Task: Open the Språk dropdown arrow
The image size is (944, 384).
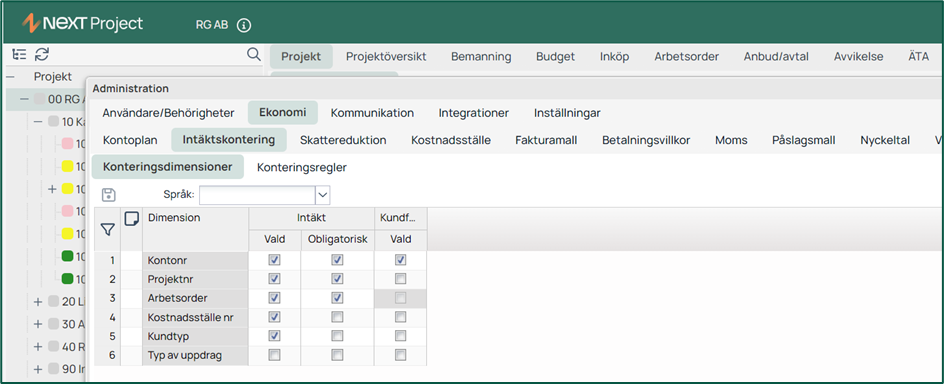Action: point(323,195)
